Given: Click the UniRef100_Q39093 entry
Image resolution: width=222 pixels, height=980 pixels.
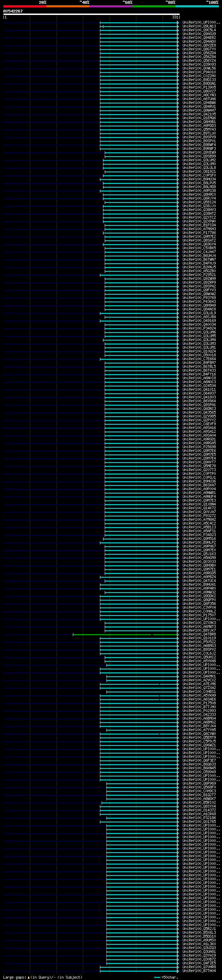Looking at the screenshot, I should tap(199, 64).
